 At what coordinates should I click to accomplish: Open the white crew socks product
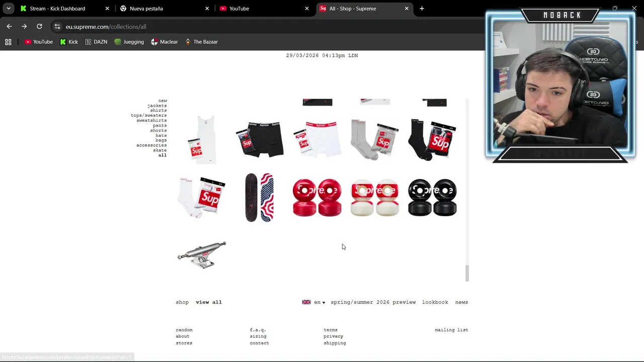(x=202, y=198)
